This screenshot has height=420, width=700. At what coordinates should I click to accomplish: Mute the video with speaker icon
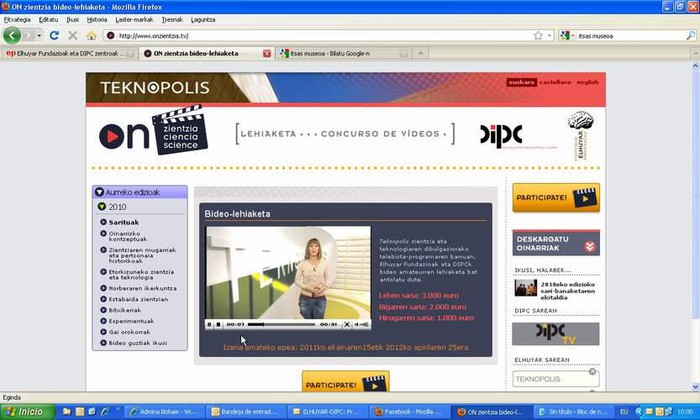click(356, 324)
